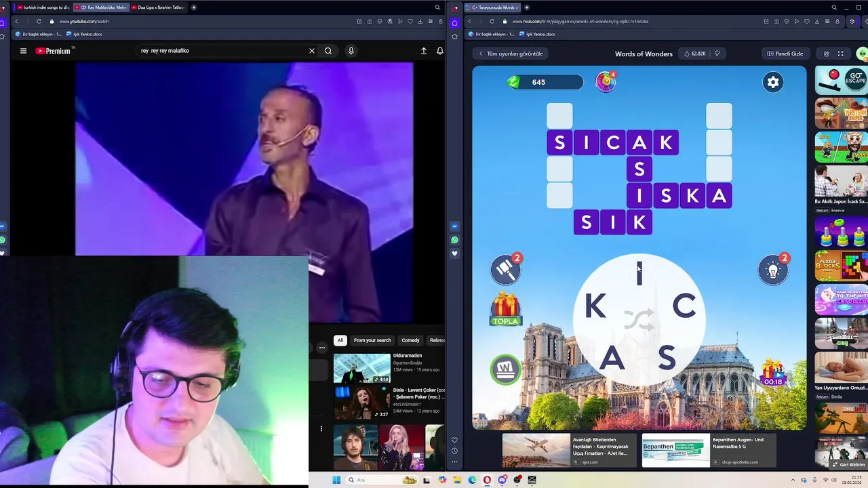The image size is (868, 488).
Task: Reload the YouTube page
Action: coord(39,21)
